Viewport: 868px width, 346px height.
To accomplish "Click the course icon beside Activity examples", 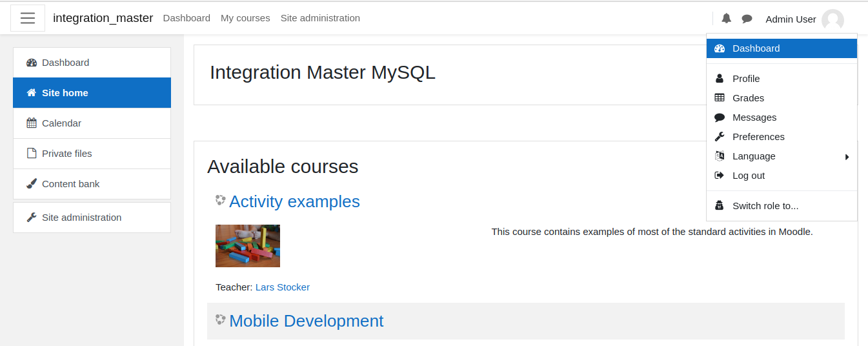I will (221, 200).
